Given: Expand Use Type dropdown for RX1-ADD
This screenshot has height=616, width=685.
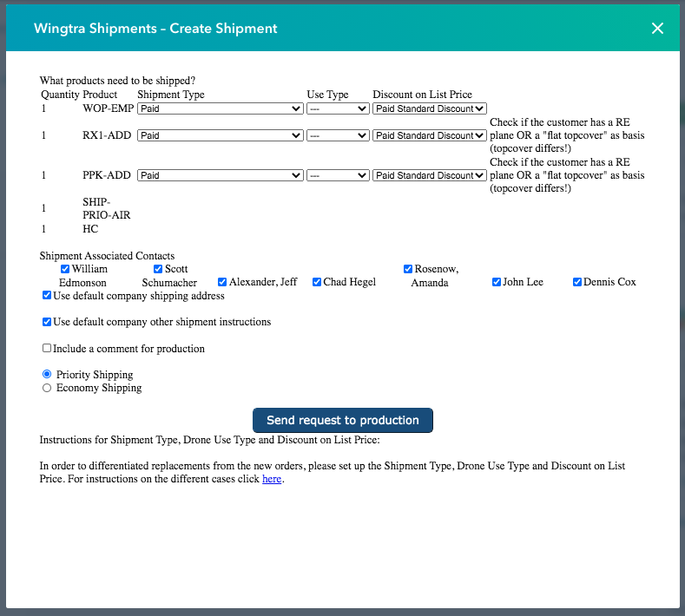Looking at the screenshot, I should [x=338, y=136].
